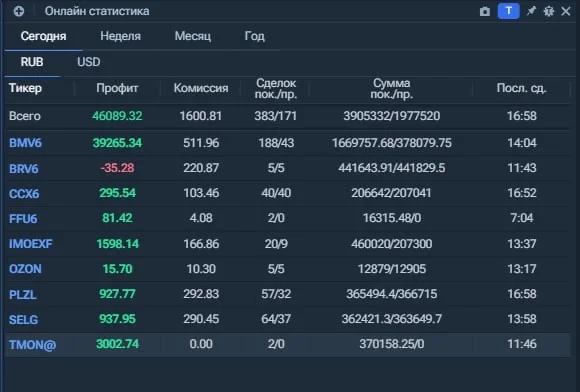Sort by Сумма пок./пр. column header
580x392 pixels.
coord(391,88)
